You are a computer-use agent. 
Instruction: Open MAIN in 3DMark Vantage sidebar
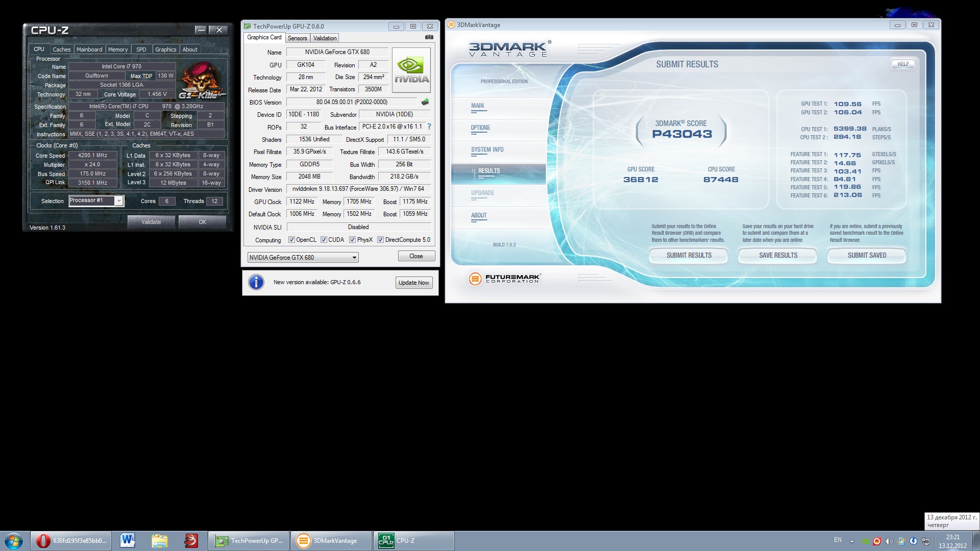point(478,106)
